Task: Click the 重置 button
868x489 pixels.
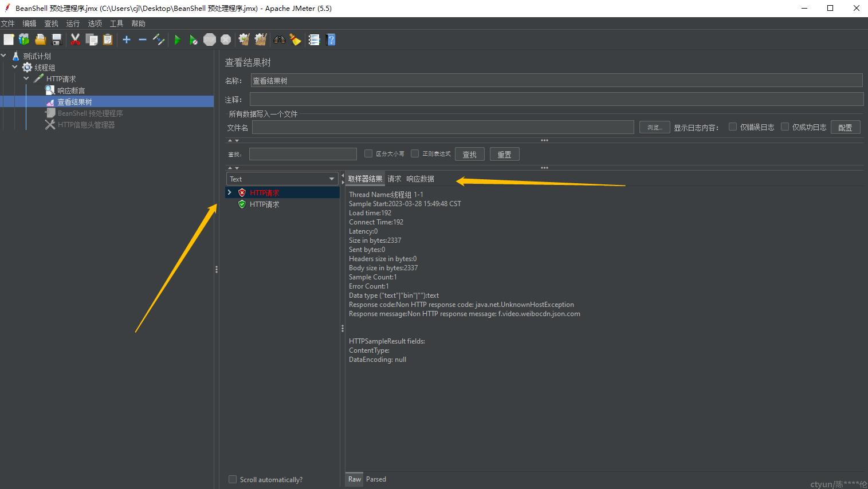Action: (x=504, y=154)
